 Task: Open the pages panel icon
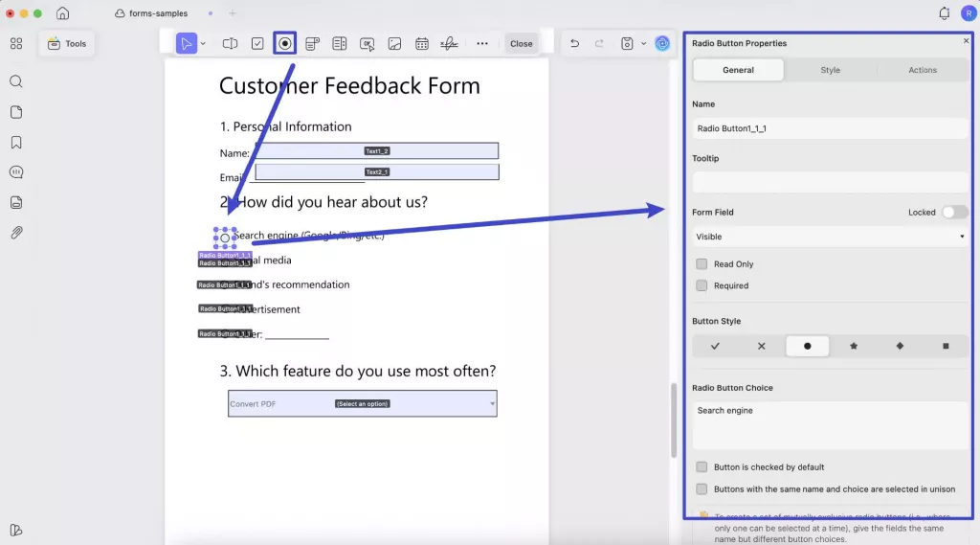16,112
